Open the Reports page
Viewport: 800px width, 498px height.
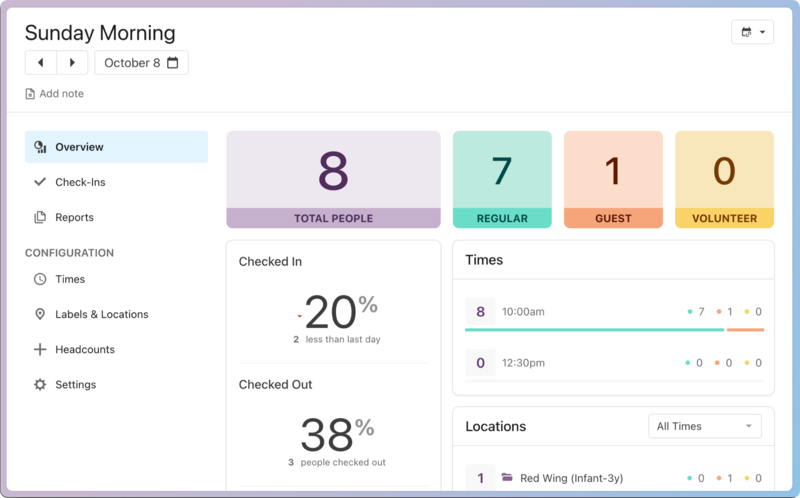[x=74, y=217]
